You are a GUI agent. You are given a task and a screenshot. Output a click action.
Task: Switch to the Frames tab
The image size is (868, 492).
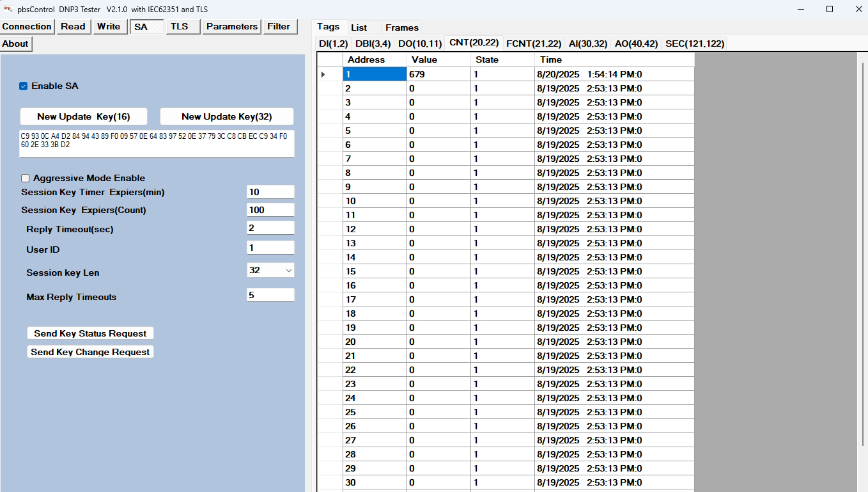[401, 28]
